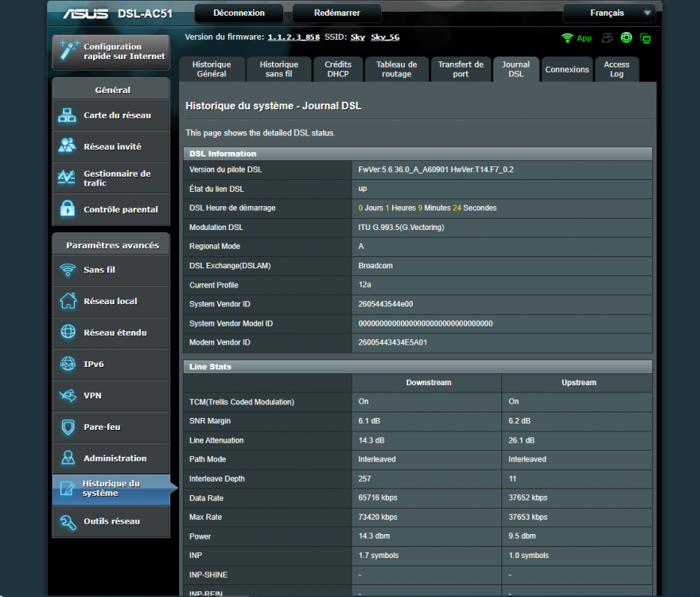Open Contrôle parental section
700x597 pixels.
[111, 210]
